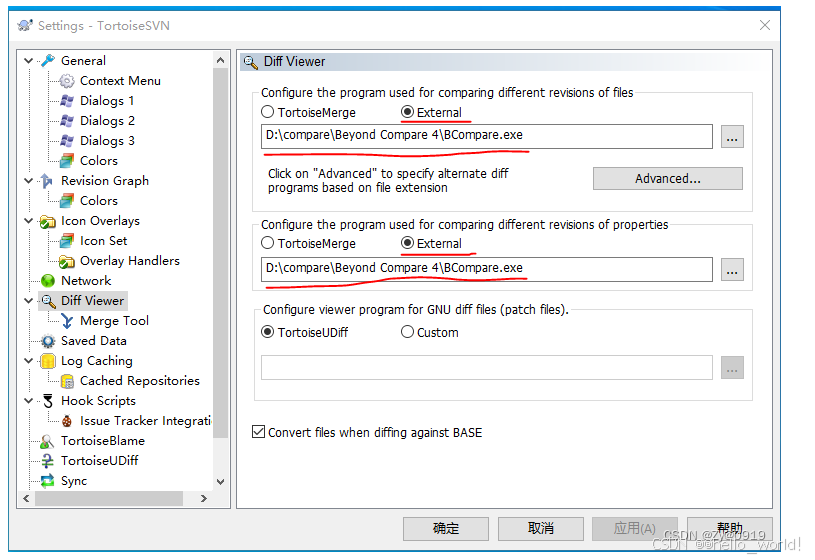This screenshot has height=560, width=815.
Task: Click the Icon Set icon
Action: (x=67, y=241)
